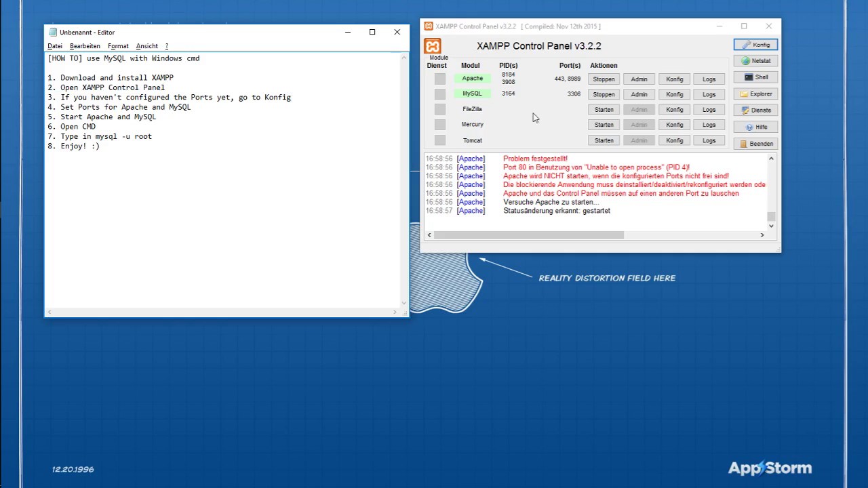Open Admin for Apache
Screen dimensions: 868x488
tap(639, 79)
